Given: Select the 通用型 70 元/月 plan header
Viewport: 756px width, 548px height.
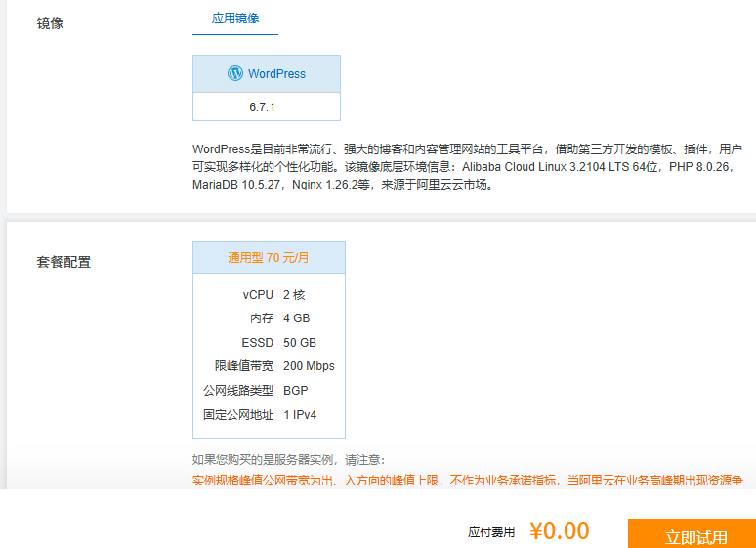Looking at the screenshot, I should coord(269,258).
